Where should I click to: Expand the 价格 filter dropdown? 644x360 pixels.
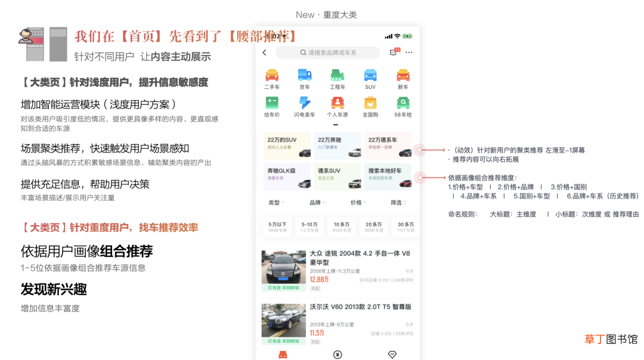pyautogui.click(x=358, y=203)
